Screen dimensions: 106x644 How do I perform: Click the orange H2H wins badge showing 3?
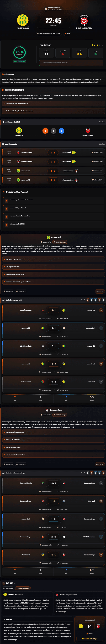pos(45,131)
